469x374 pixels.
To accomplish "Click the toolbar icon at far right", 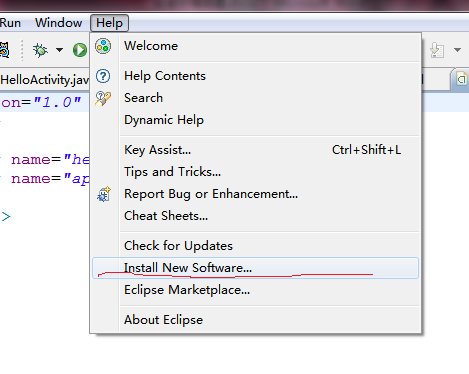I will 437,50.
